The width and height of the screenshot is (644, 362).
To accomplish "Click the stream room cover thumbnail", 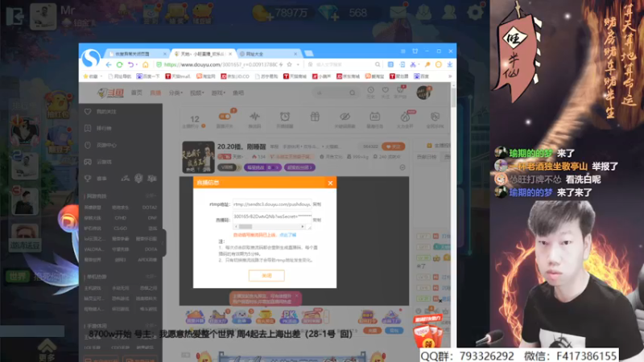I will pos(198,157).
